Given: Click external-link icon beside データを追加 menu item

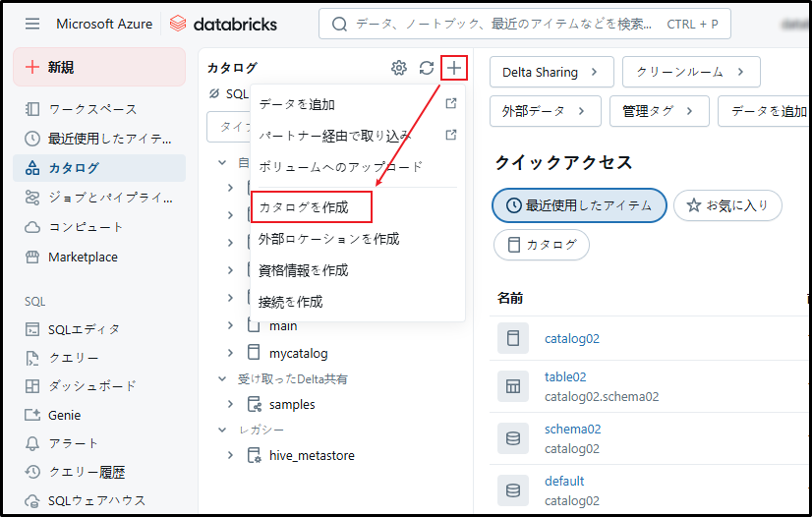Looking at the screenshot, I should point(451,104).
